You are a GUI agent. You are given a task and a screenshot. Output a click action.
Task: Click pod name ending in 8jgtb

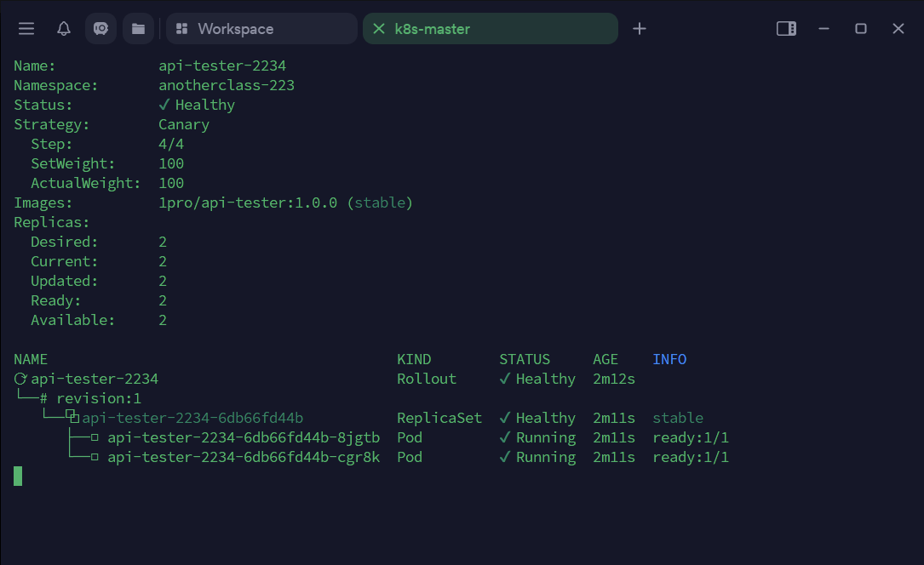pos(244,437)
